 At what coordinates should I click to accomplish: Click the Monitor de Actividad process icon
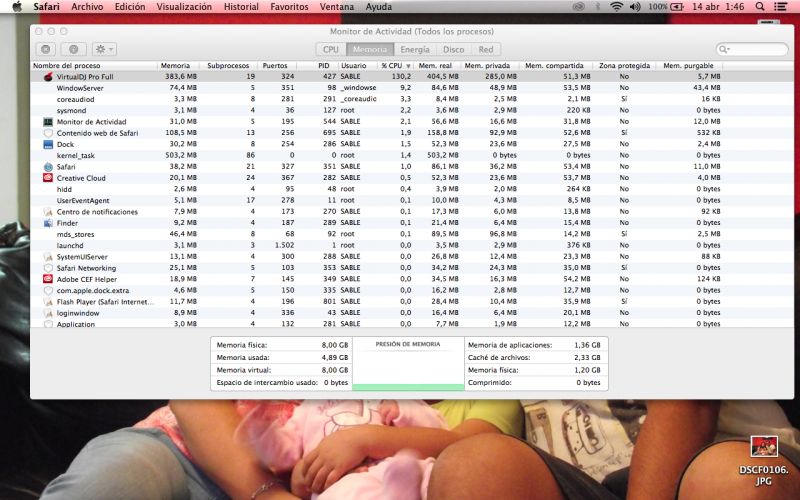tap(48, 122)
